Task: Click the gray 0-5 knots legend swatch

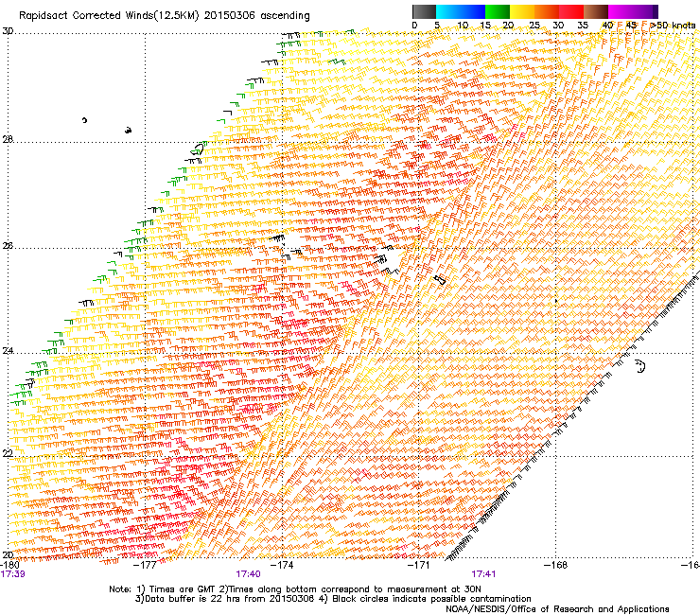Action: tap(424, 11)
